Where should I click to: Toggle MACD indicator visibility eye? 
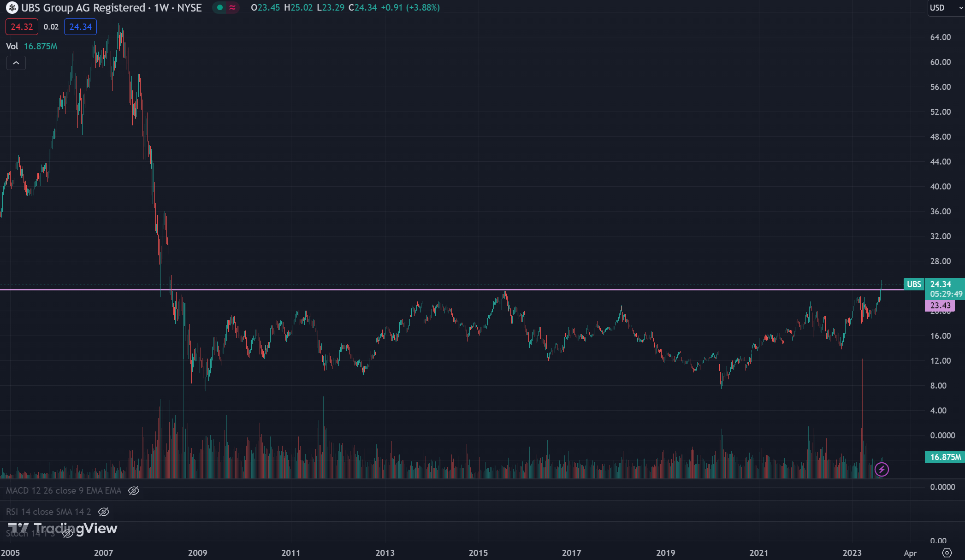coord(134,491)
